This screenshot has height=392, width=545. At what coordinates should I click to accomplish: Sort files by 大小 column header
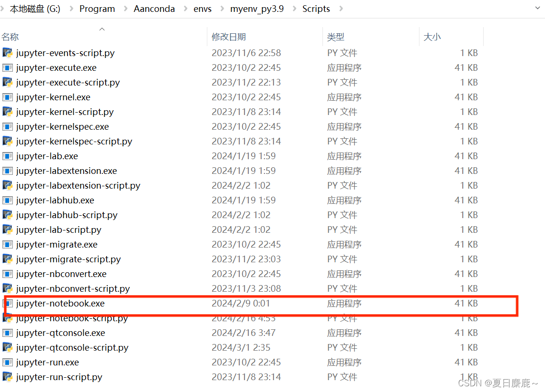(432, 37)
